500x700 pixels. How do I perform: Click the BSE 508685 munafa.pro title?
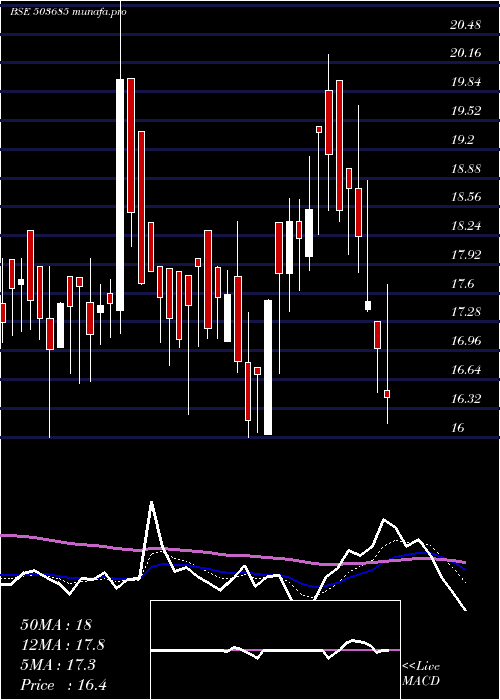tap(68, 12)
